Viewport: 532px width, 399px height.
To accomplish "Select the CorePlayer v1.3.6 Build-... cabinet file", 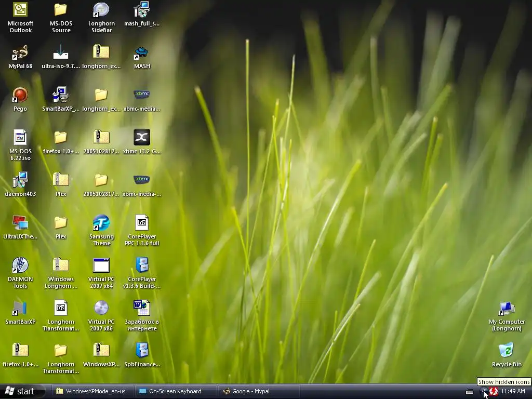I will [142, 273].
